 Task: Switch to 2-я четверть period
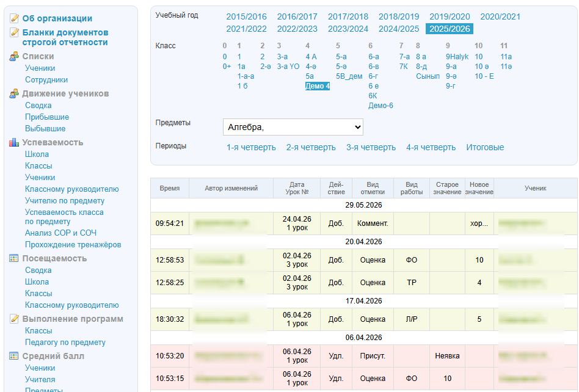coord(311,147)
